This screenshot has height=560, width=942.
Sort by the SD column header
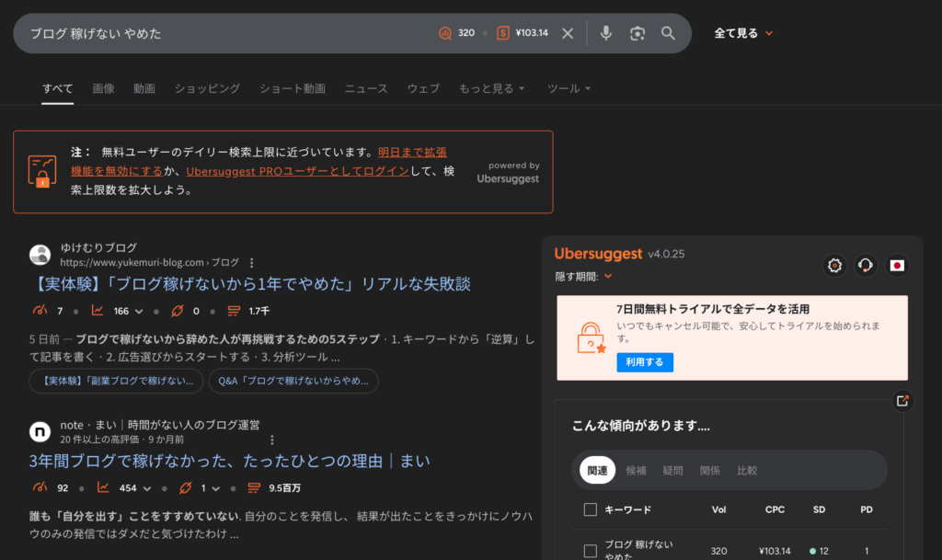pos(819,509)
